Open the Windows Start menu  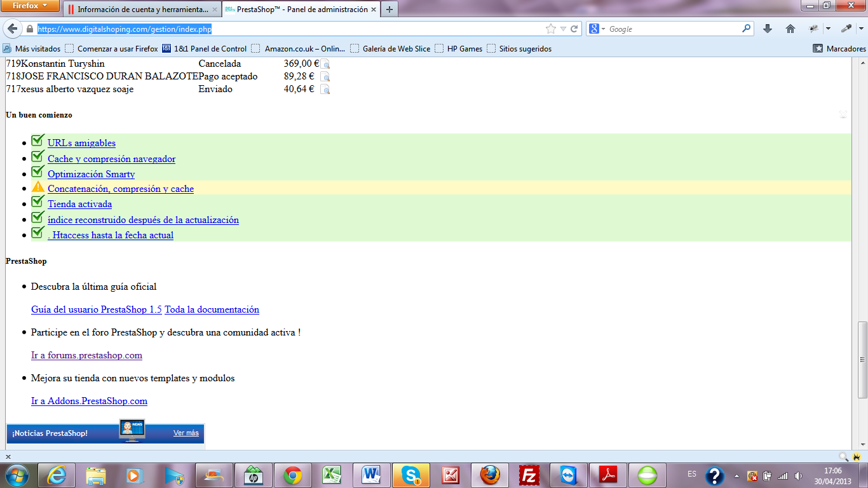17,475
